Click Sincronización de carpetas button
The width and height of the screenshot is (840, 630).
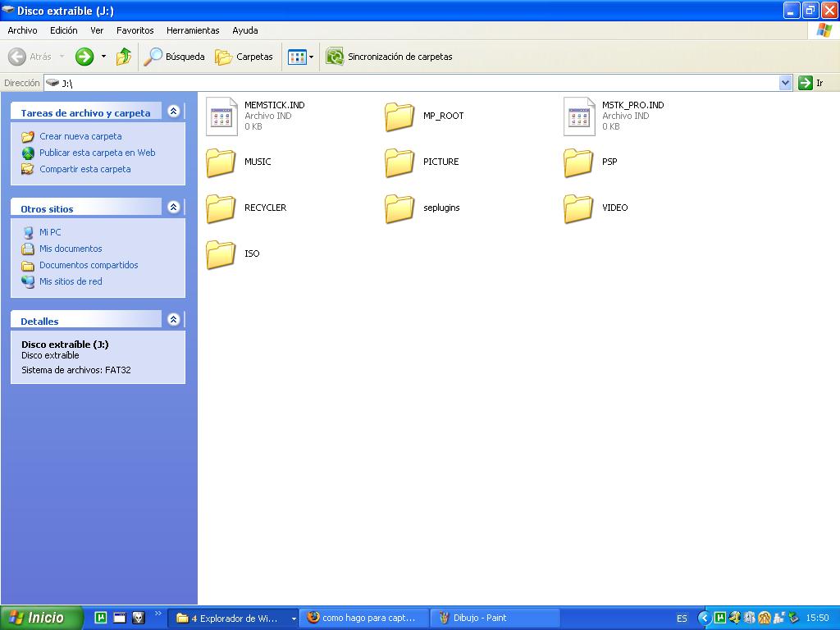390,57
